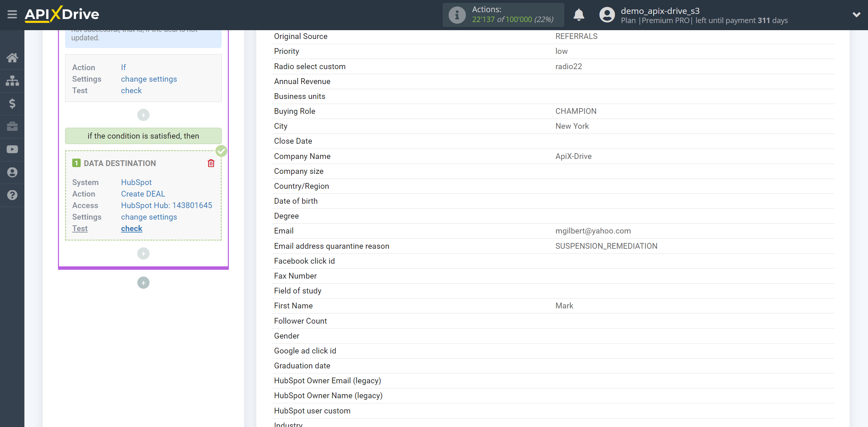This screenshot has height=427, width=868.
Task: Select the Original Source value REFERRALS
Action: [576, 36]
